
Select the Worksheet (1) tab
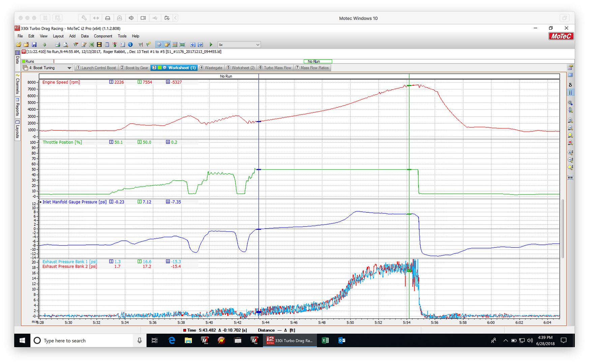174,68
